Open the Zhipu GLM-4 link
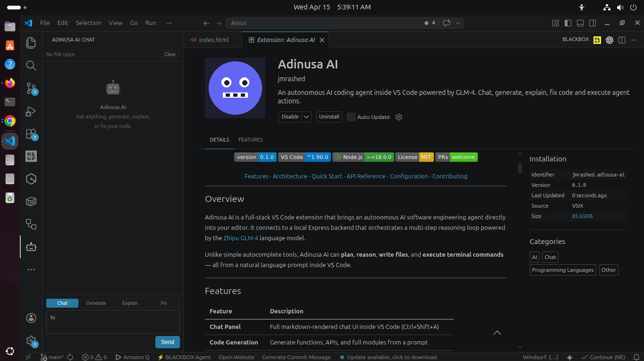This screenshot has width=644, height=361. (241, 238)
